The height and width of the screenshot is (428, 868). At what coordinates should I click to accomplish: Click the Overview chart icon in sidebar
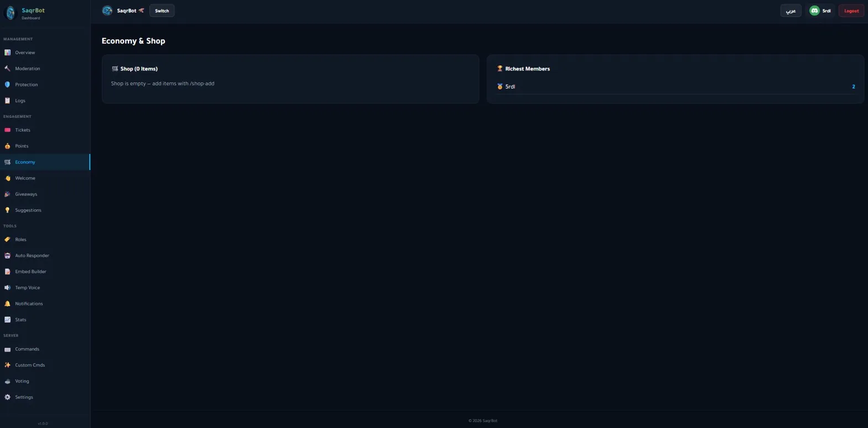click(x=7, y=53)
